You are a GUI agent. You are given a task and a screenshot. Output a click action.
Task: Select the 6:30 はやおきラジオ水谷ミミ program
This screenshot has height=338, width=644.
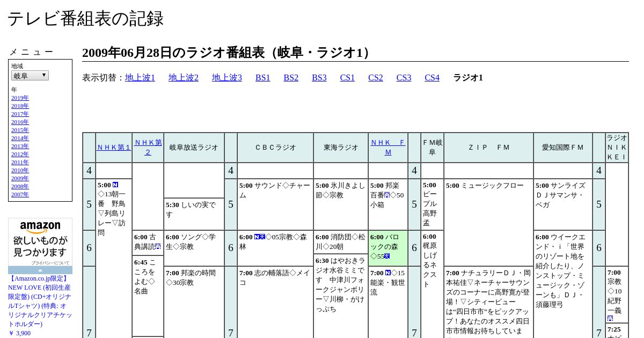341,296
